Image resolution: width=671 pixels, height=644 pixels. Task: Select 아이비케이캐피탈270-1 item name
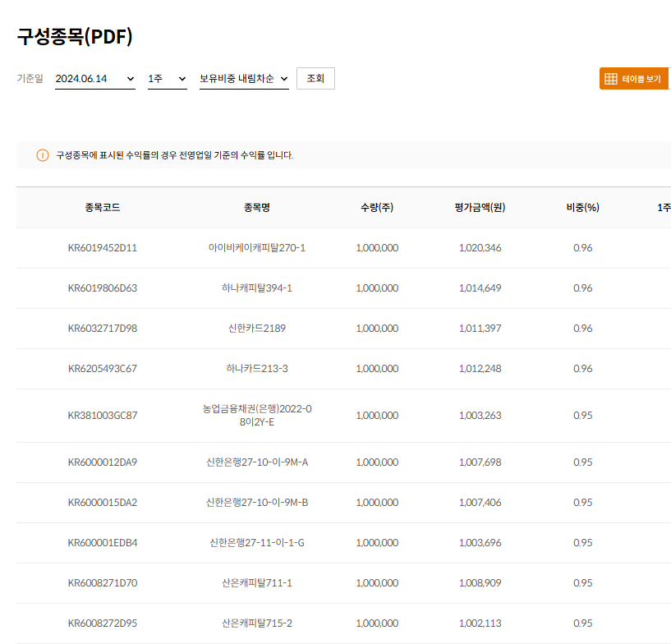pos(257,248)
